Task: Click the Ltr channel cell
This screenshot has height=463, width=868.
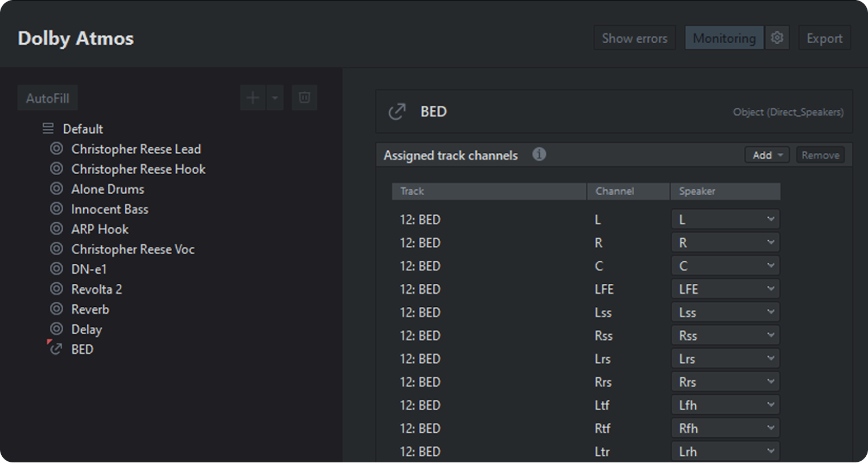Action: click(602, 452)
